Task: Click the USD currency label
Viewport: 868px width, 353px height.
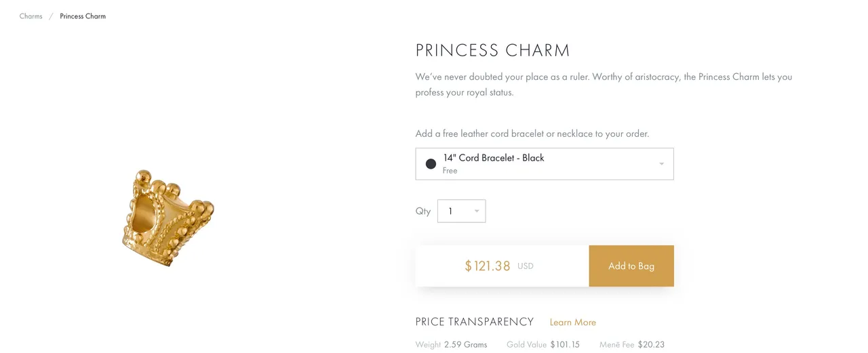Action: pyautogui.click(x=526, y=266)
